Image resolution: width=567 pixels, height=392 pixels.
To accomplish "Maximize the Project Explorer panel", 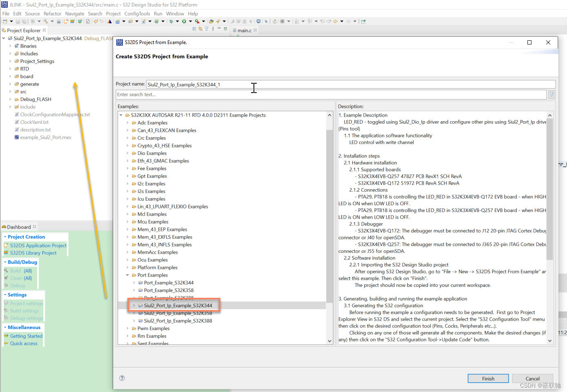I will (x=225, y=29).
